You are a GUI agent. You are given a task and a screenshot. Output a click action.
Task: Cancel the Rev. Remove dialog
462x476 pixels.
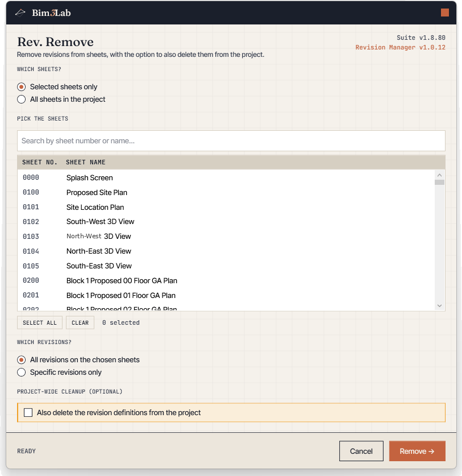(x=361, y=451)
